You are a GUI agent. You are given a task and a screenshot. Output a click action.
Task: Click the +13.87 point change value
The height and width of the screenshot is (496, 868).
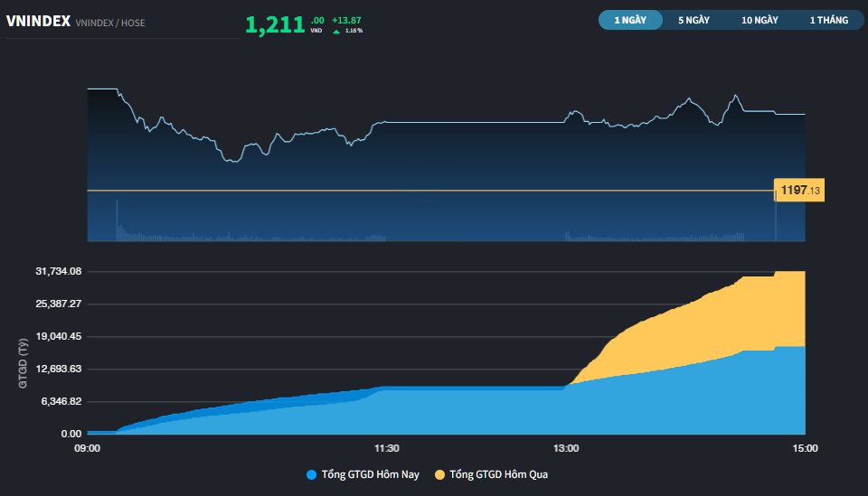click(x=346, y=20)
